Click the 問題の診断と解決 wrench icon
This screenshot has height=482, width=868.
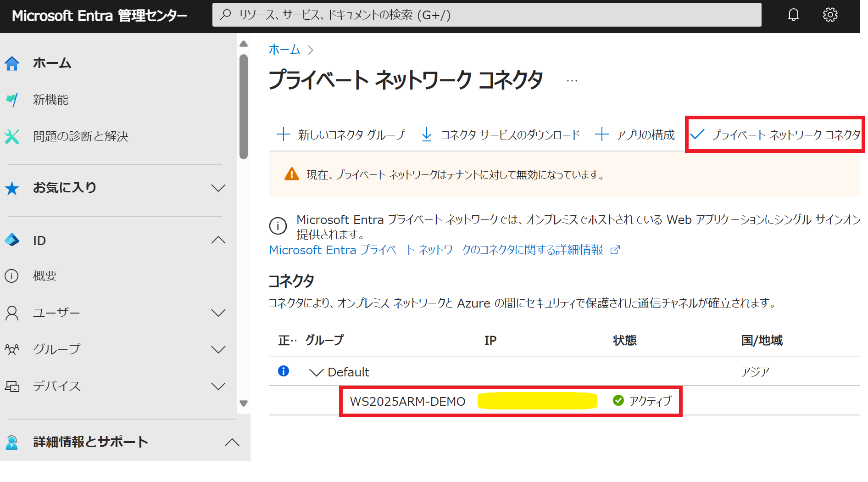pyautogui.click(x=12, y=136)
